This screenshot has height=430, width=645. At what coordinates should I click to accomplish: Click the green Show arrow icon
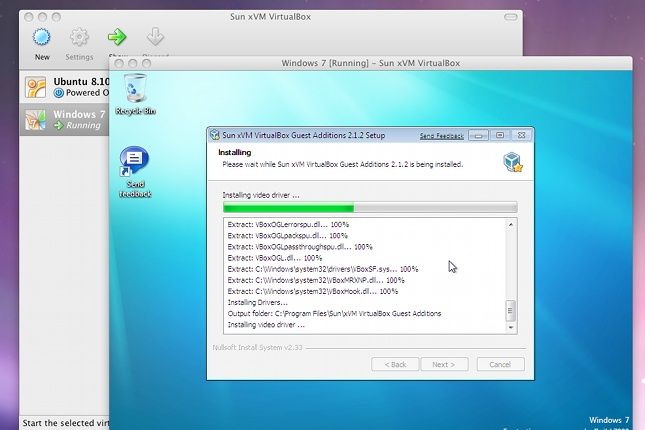tap(117, 37)
